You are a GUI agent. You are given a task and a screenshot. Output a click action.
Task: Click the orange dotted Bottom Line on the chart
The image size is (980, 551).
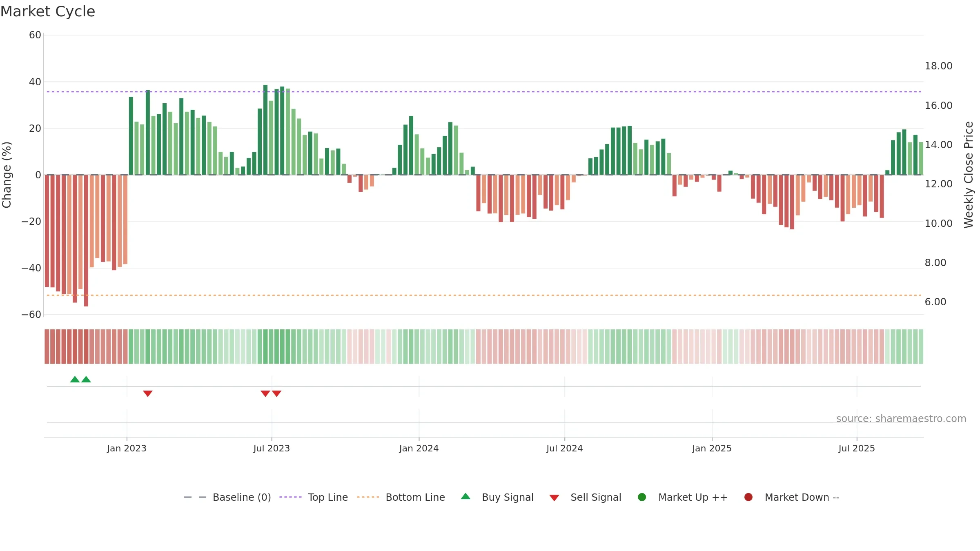[x=484, y=295]
